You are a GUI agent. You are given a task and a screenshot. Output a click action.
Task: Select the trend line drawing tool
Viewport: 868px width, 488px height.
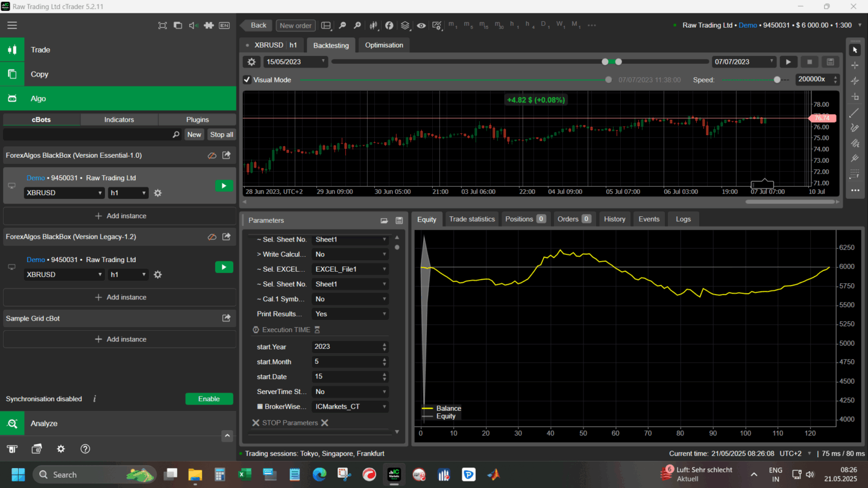pyautogui.click(x=854, y=113)
